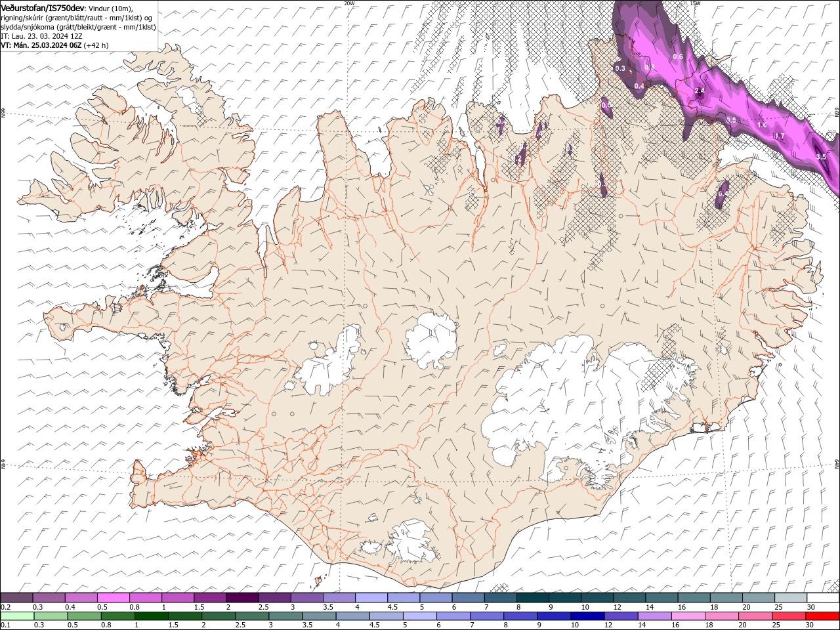Click the light lavender 4–4.5 swatch, upper legend
This screenshot has height=630, width=840.
coord(371,598)
